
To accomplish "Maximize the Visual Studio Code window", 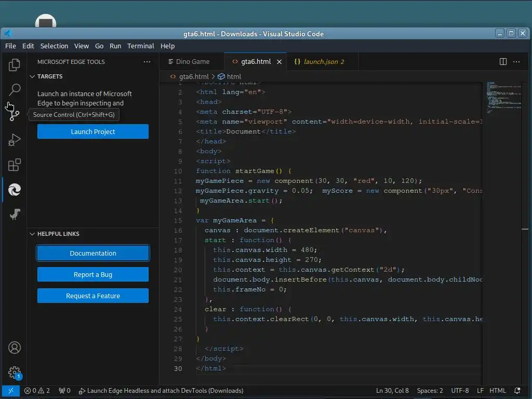I will point(511,33).
